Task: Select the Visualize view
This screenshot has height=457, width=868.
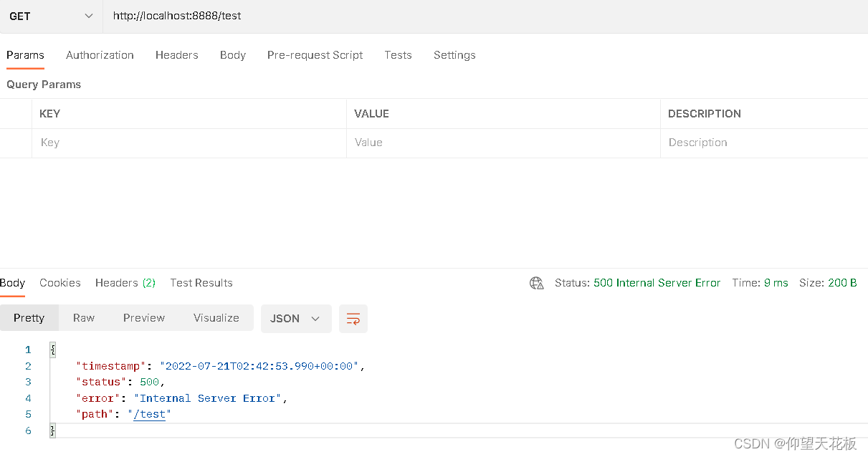Action: [216, 318]
